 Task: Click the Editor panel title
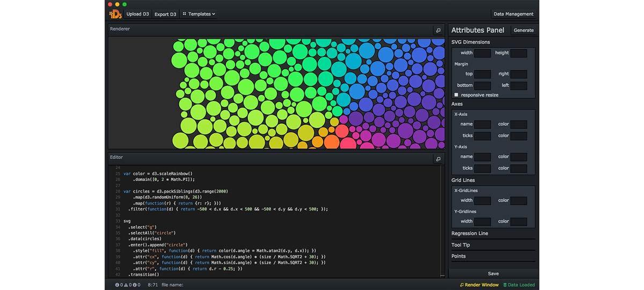pos(116,157)
